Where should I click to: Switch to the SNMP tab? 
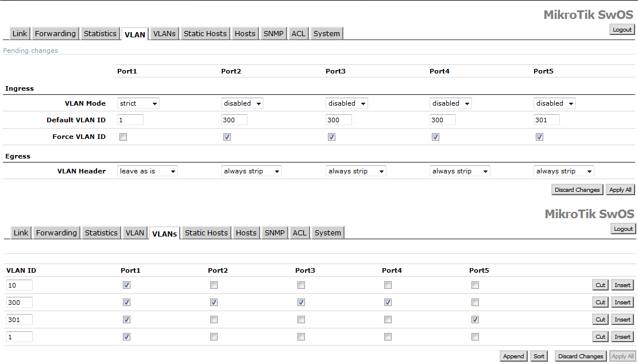click(273, 33)
